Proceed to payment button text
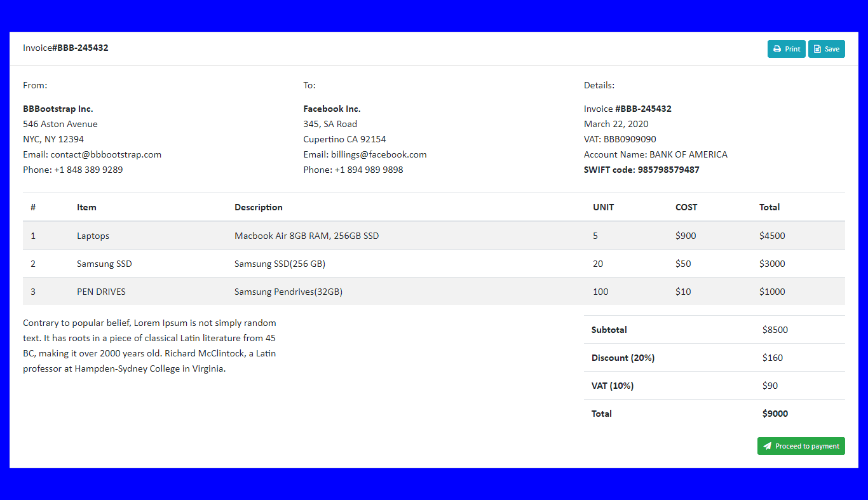Image resolution: width=868 pixels, height=500 pixels. (x=807, y=446)
